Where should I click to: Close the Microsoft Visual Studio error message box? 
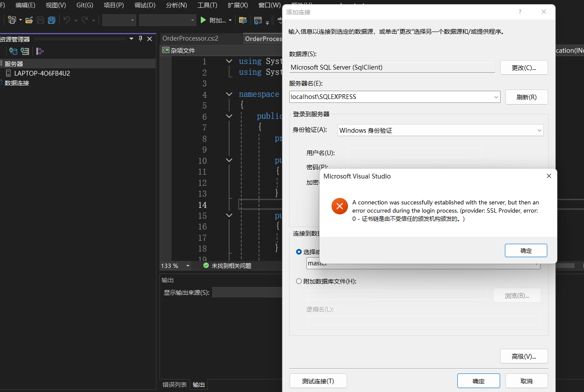point(549,176)
